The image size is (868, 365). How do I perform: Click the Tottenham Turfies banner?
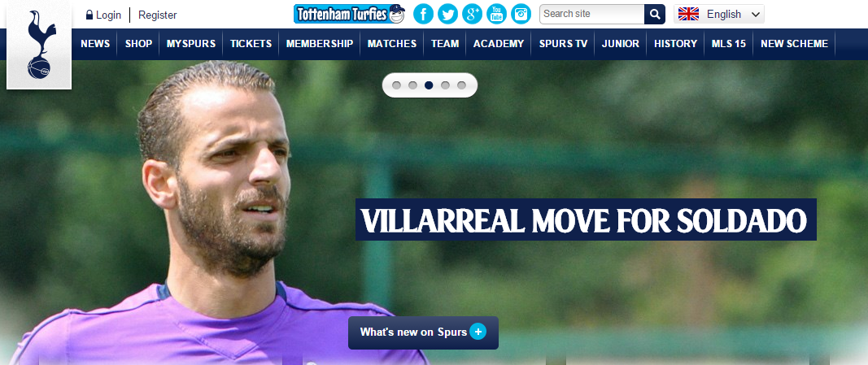(349, 14)
